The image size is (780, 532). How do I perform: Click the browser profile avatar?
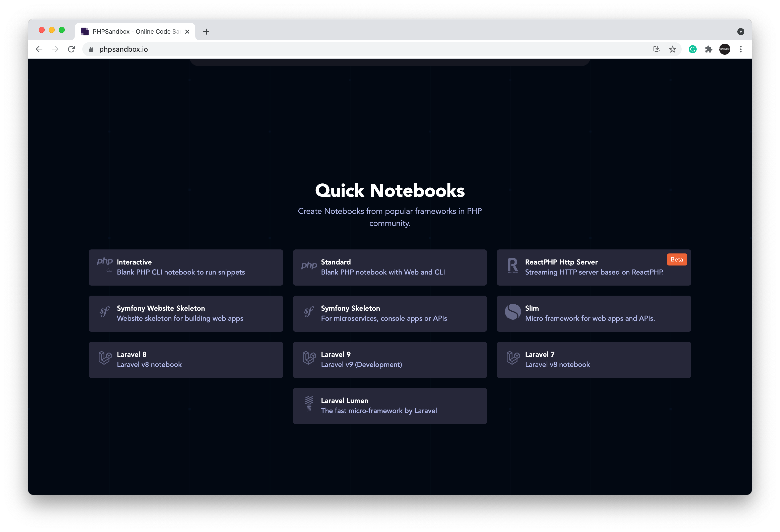tap(725, 49)
